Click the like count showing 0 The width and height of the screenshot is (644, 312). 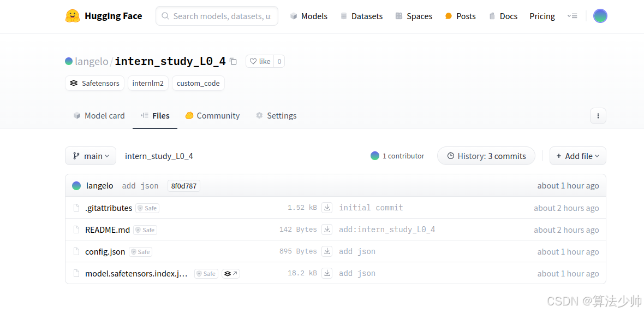[279, 61]
